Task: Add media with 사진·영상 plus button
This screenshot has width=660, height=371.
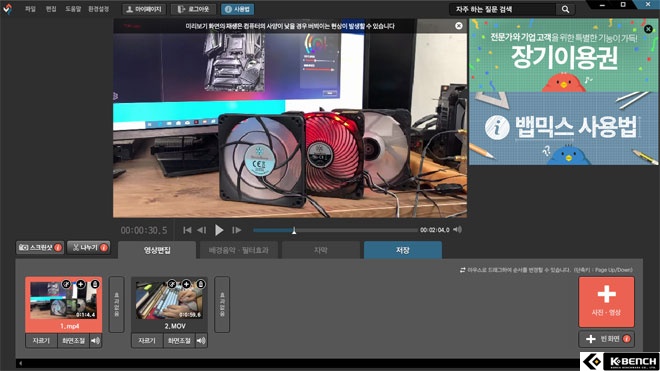Action: 606,302
